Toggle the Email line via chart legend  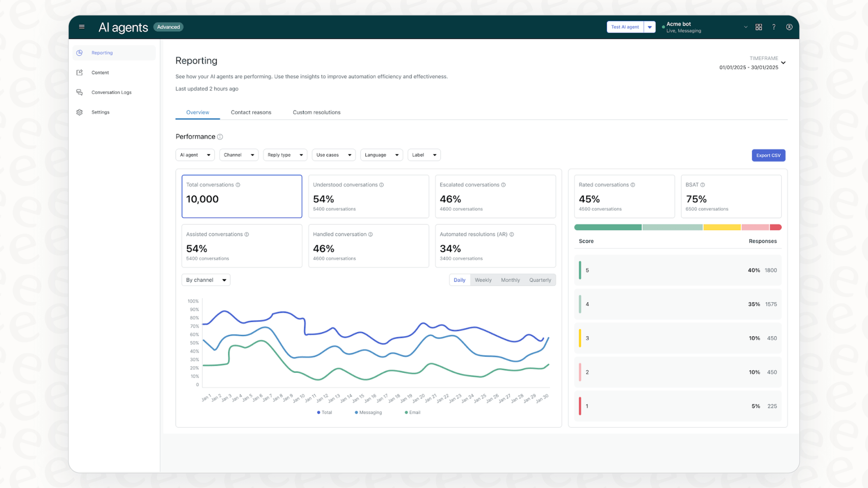[x=412, y=412]
